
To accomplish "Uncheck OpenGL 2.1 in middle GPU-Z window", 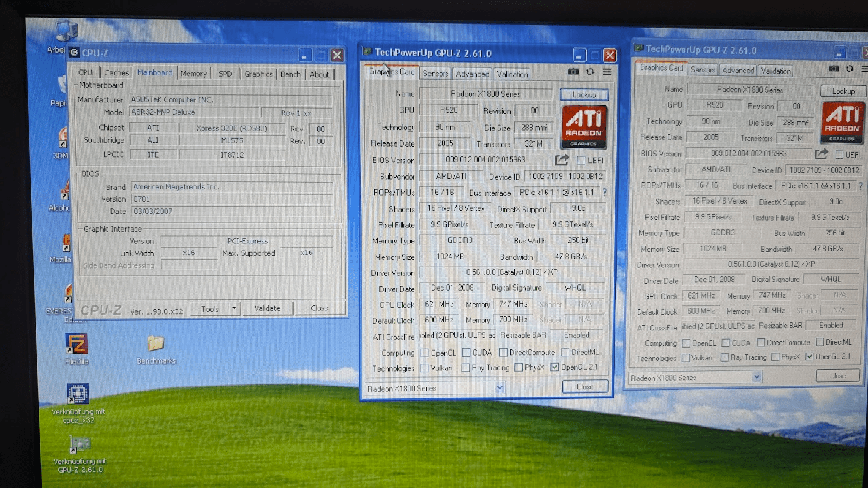I will tap(555, 368).
